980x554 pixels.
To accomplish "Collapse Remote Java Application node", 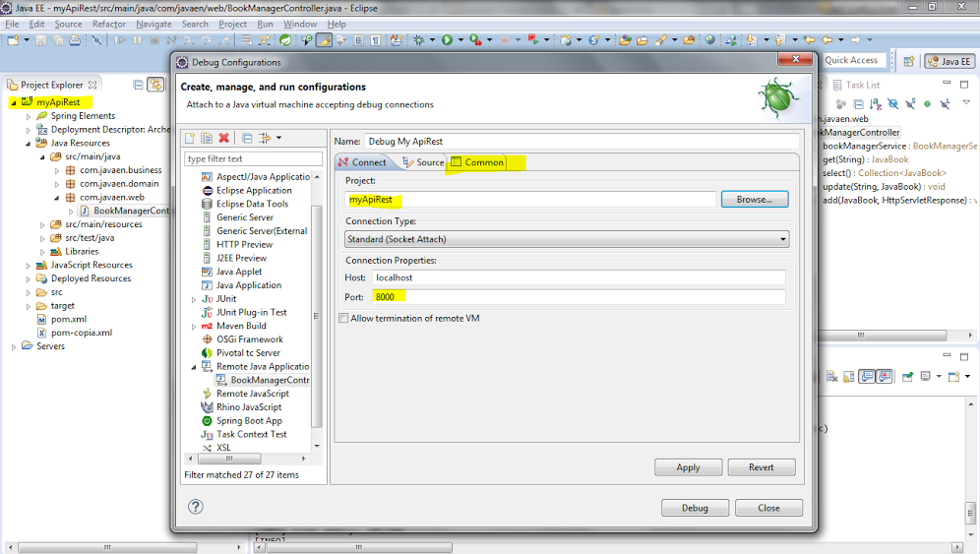I will pos(194,367).
